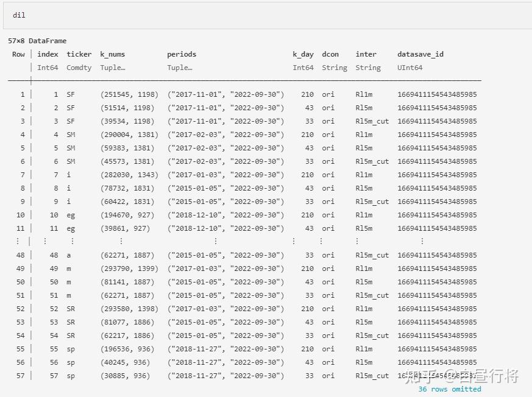Viewport: 532px width, 397px height.
Task: Click the code cell containing dil
Action: click(268, 16)
